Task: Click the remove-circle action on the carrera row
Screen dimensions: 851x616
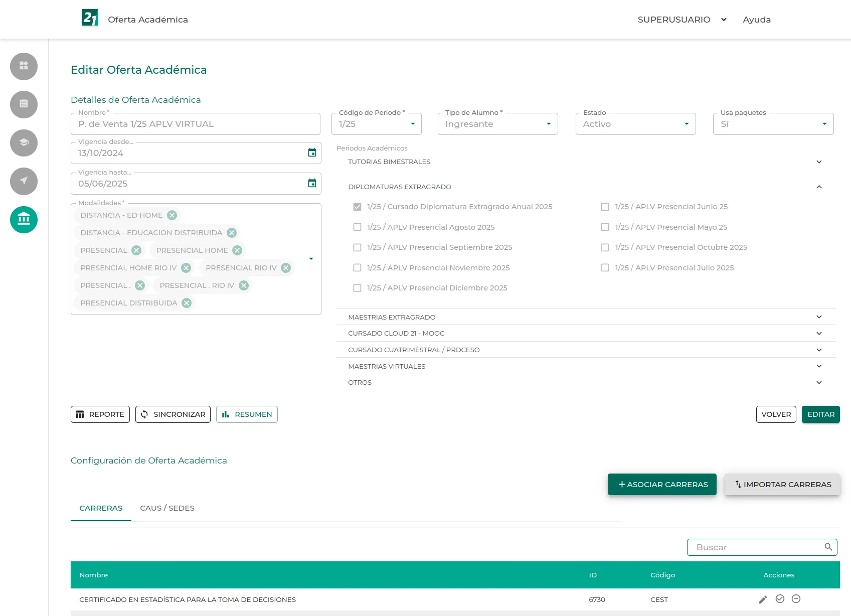Action: click(796, 599)
